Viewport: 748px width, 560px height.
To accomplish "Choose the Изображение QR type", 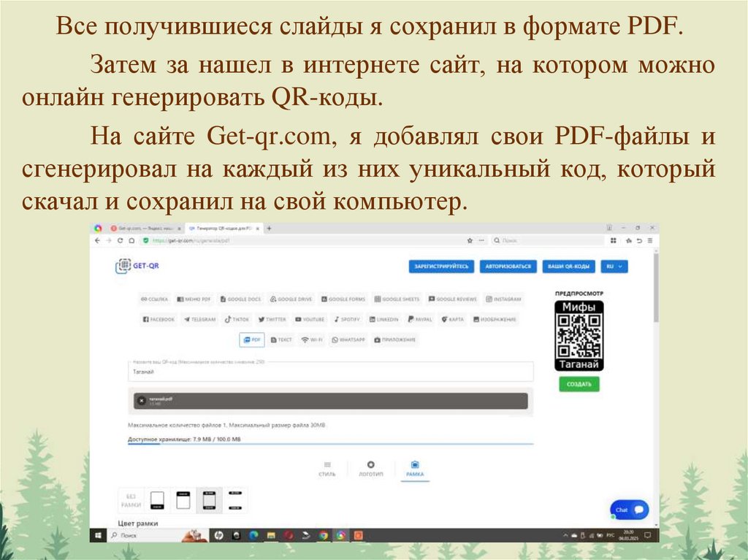I will click(x=495, y=320).
